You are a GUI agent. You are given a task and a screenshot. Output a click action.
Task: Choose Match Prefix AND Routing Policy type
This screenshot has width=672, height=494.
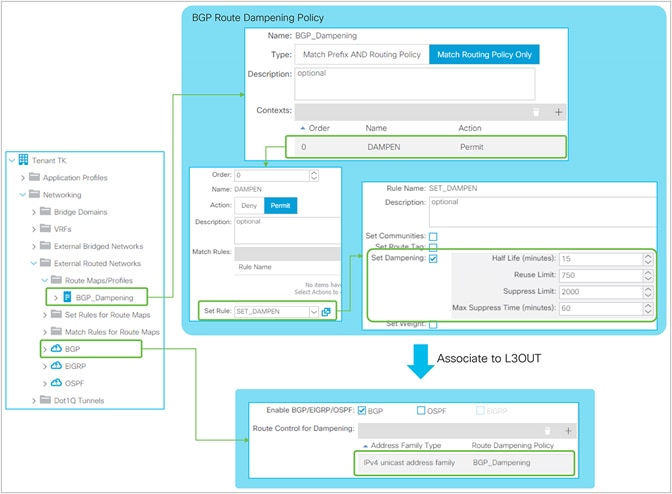(362, 54)
